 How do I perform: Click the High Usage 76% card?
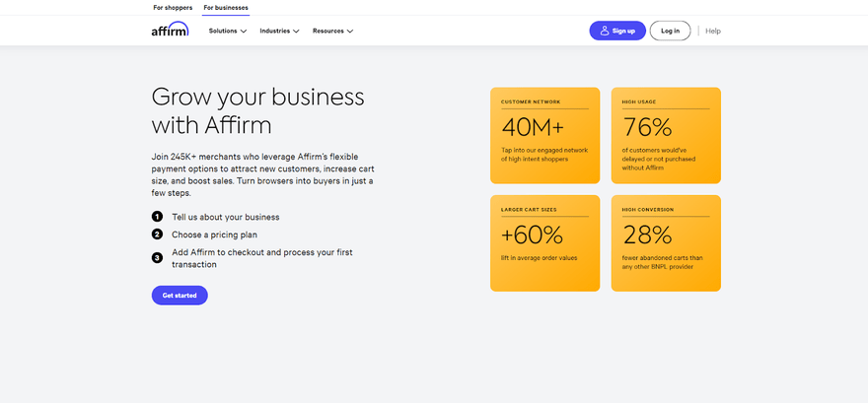(x=666, y=135)
